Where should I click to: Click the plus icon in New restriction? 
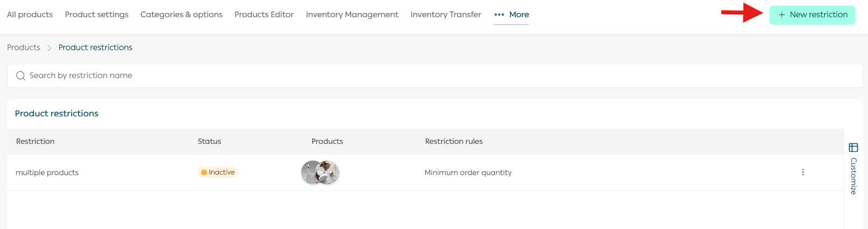click(x=781, y=15)
